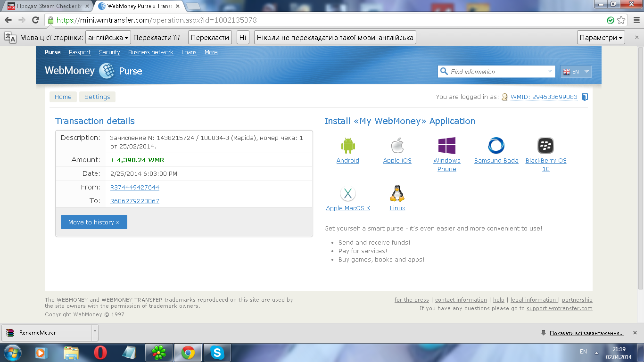This screenshot has height=362, width=644.
Task: Click the Home button
Action: coord(63,97)
